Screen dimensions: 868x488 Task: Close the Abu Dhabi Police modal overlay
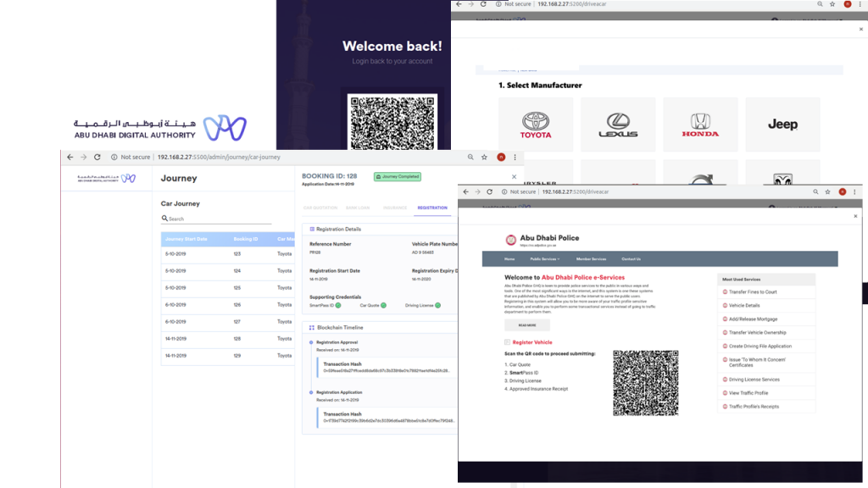coord(855,216)
